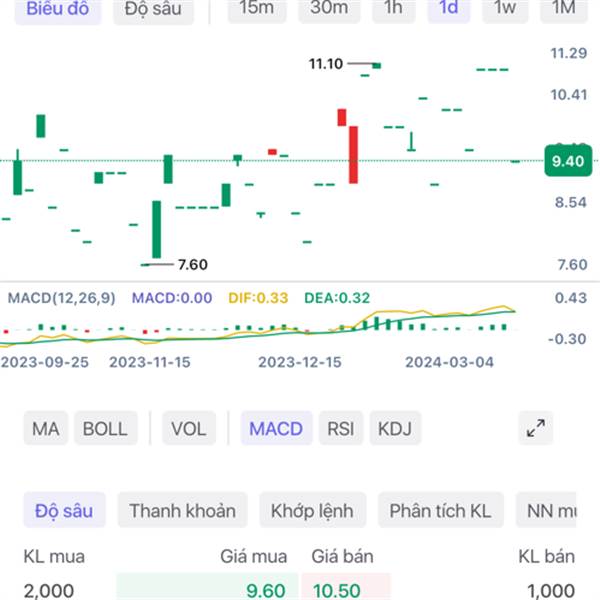The width and height of the screenshot is (600, 600).
Task: Click the DIF:0.33 value
Action: click(x=258, y=298)
